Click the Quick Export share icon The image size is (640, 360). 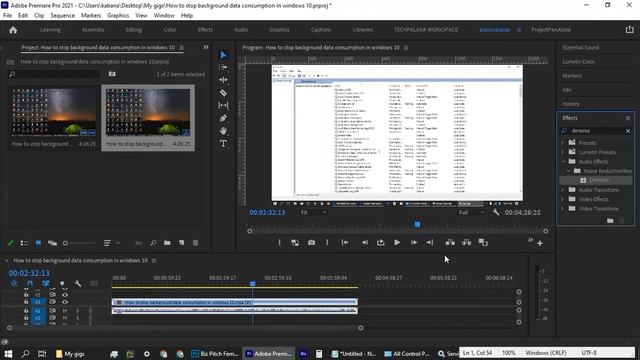coord(629,29)
